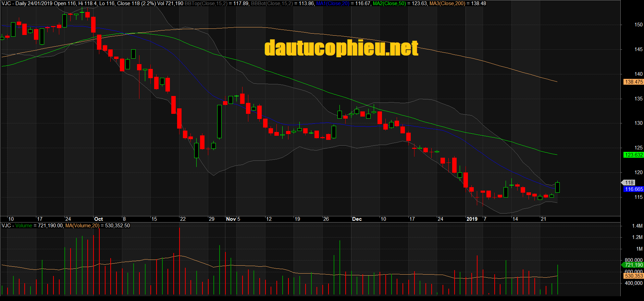
Task: Click the orange 138.475 MA200 price tag
Action: coord(633,82)
